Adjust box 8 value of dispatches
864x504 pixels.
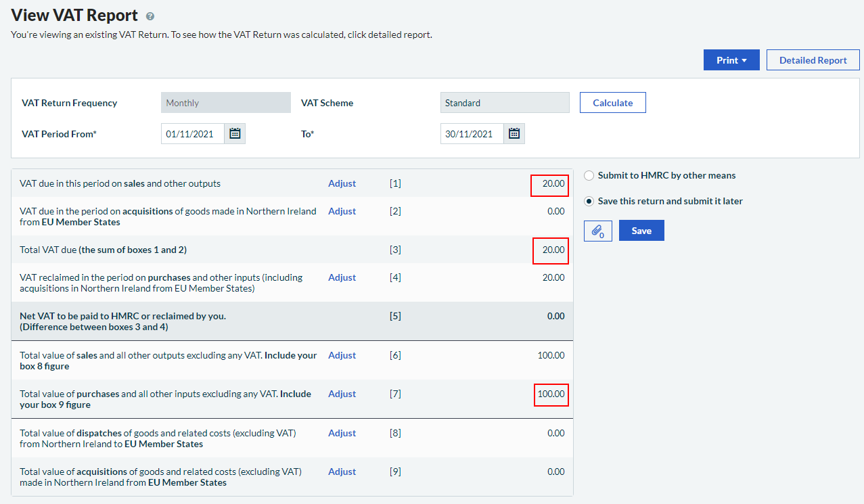pyautogui.click(x=342, y=433)
